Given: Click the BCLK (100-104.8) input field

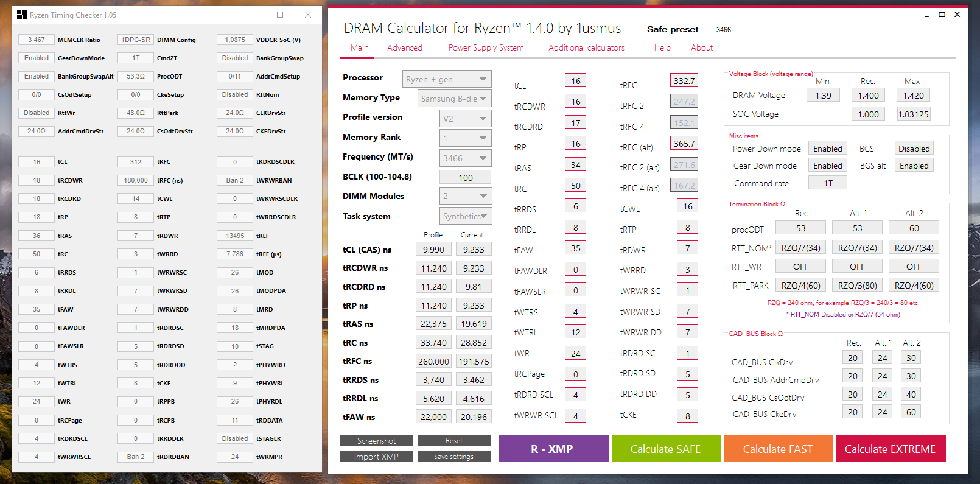Looking at the screenshot, I should click(466, 177).
